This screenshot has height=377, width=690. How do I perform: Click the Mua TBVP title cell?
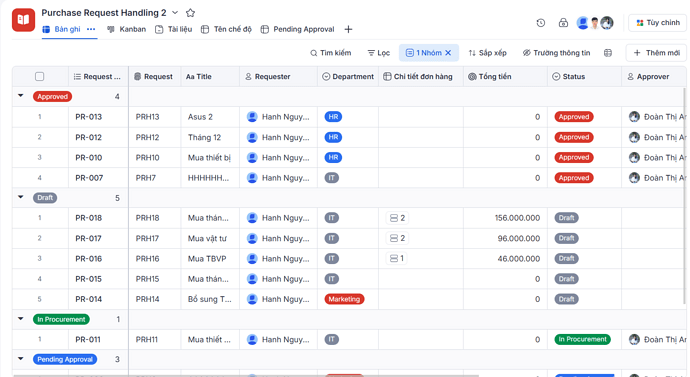(210, 259)
